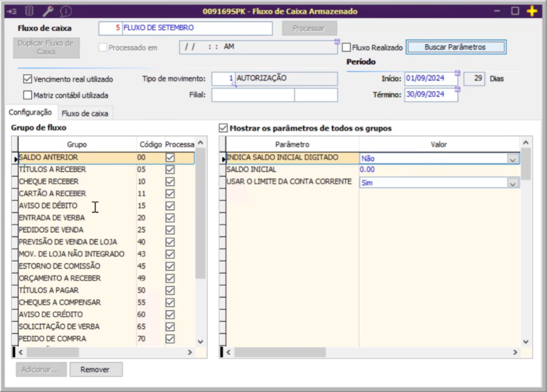Click the info circle icon in title bar
This screenshot has width=547, height=392.
[x=66, y=11]
